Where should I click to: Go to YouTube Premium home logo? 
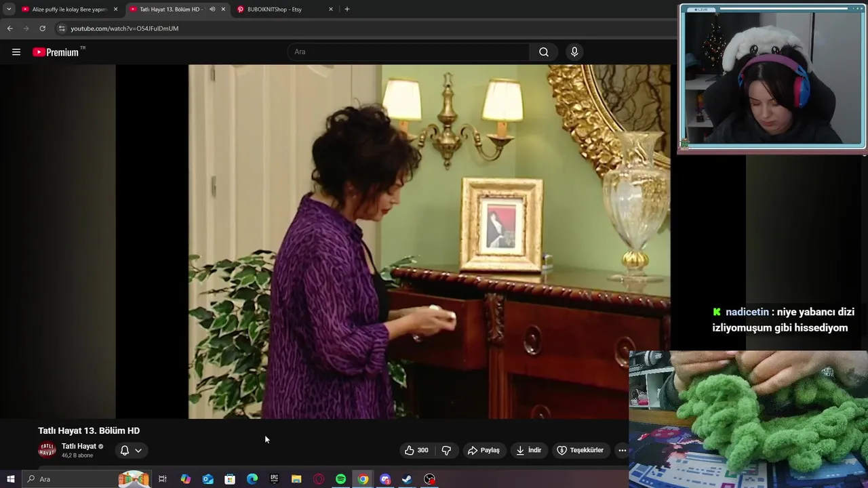(58, 52)
